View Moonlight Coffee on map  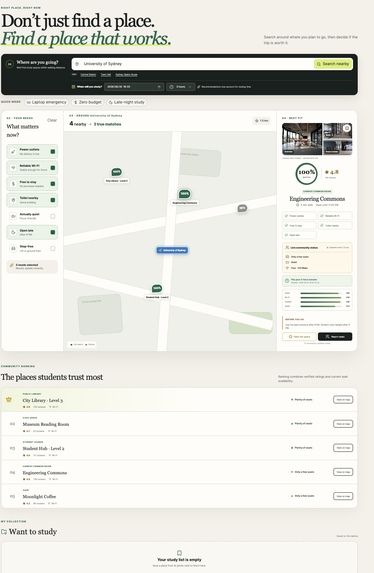click(x=343, y=496)
